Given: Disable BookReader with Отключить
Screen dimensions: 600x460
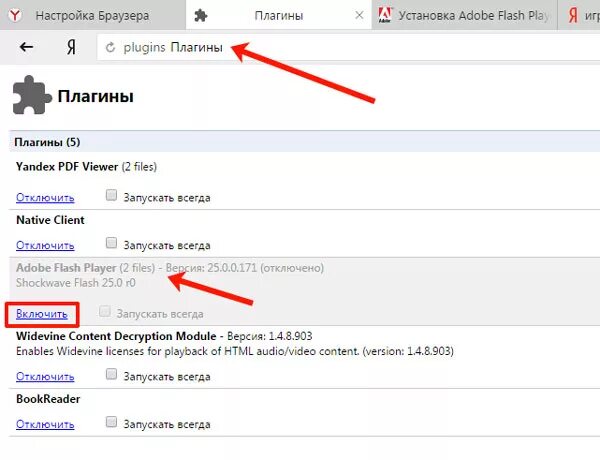Looking at the screenshot, I should (x=45, y=424).
